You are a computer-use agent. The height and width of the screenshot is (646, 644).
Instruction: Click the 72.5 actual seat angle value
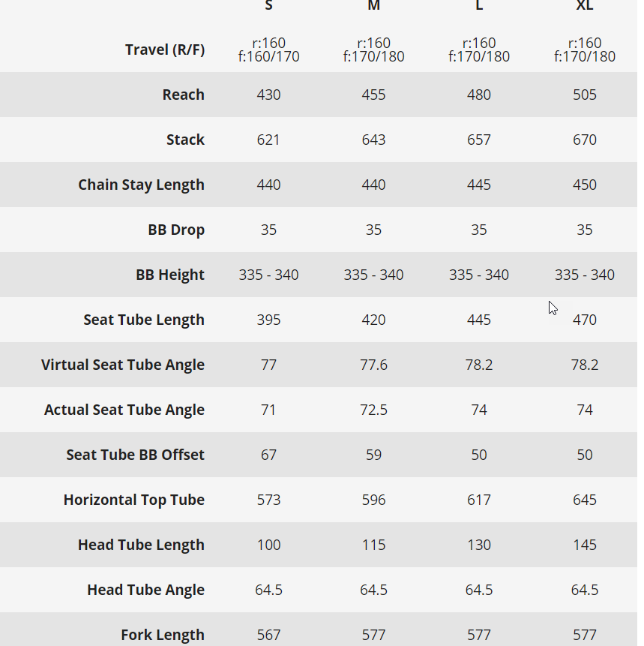(x=373, y=410)
